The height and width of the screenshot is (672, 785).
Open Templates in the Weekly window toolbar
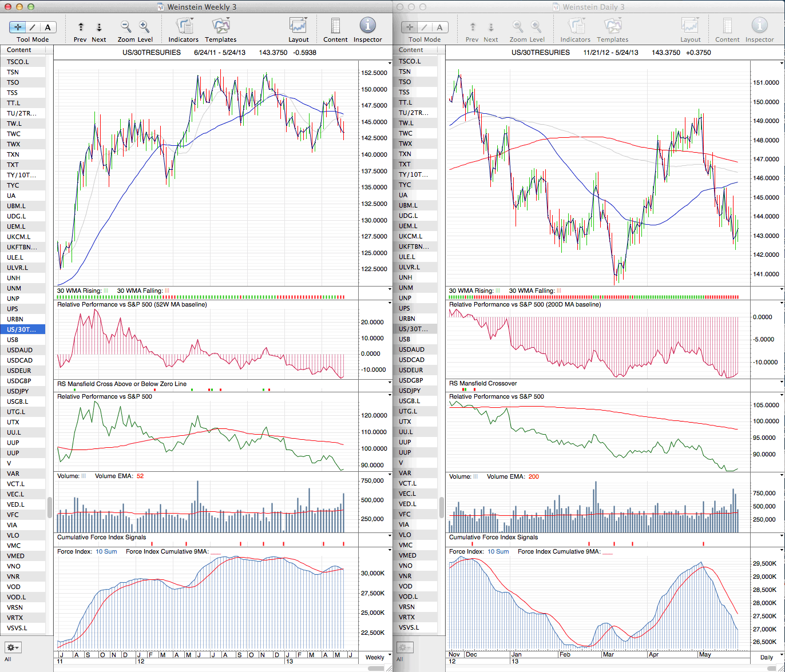coord(220,26)
